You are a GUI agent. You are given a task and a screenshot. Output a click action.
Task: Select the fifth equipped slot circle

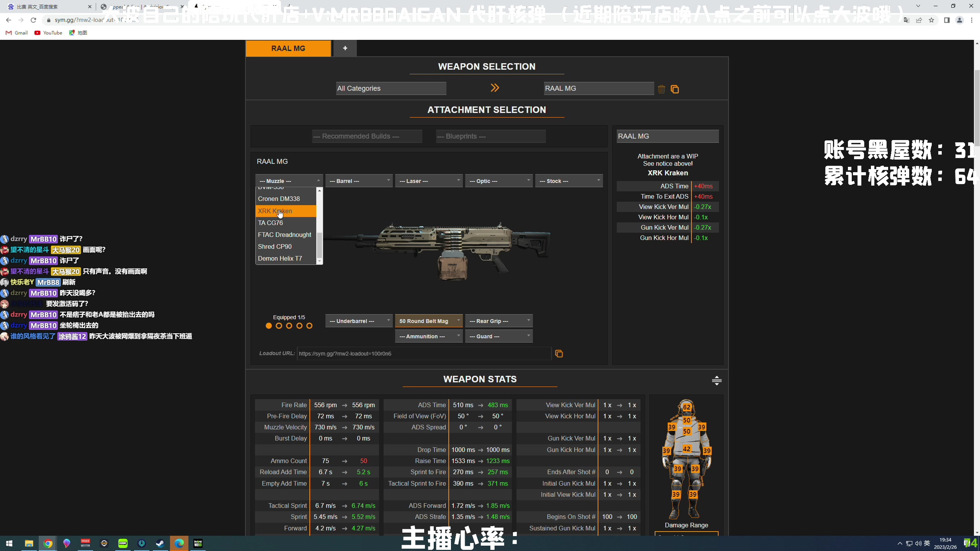309,326
